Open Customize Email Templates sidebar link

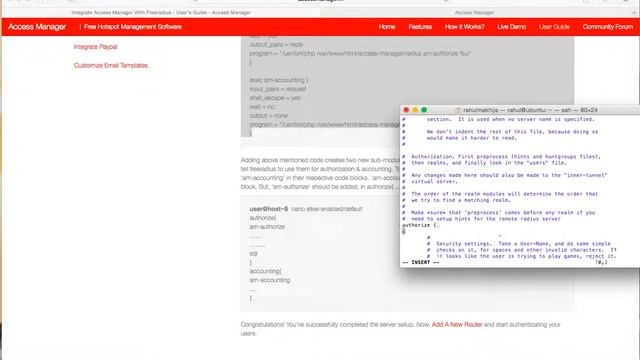tap(111, 65)
